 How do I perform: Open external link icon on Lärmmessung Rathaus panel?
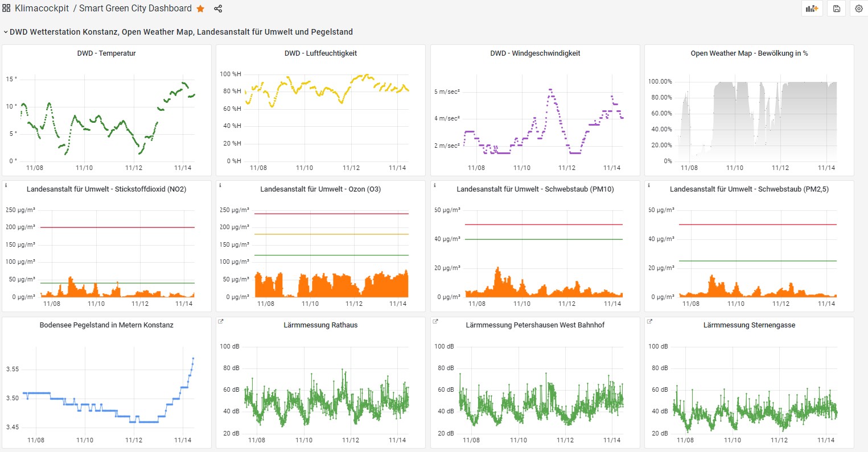(x=221, y=321)
